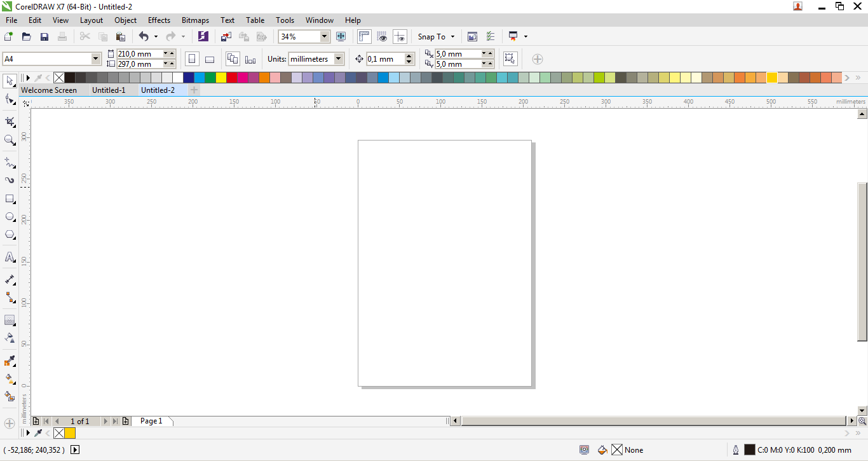Open the zoom level dropdown

coord(324,36)
